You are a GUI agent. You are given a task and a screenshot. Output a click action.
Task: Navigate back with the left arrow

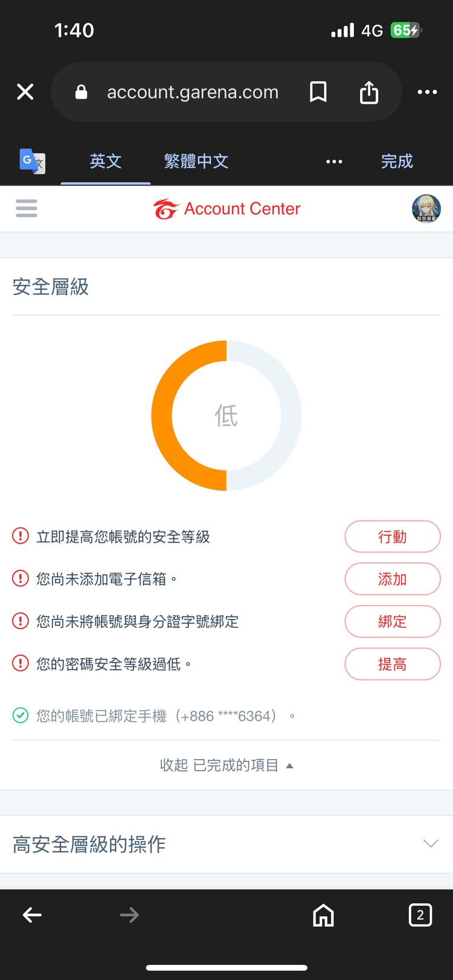point(33,915)
